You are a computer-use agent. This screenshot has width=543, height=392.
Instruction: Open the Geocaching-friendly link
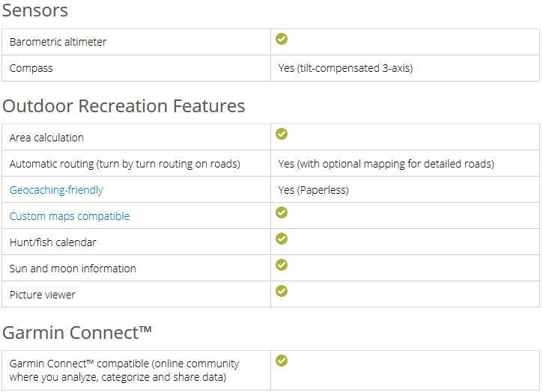(56, 190)
